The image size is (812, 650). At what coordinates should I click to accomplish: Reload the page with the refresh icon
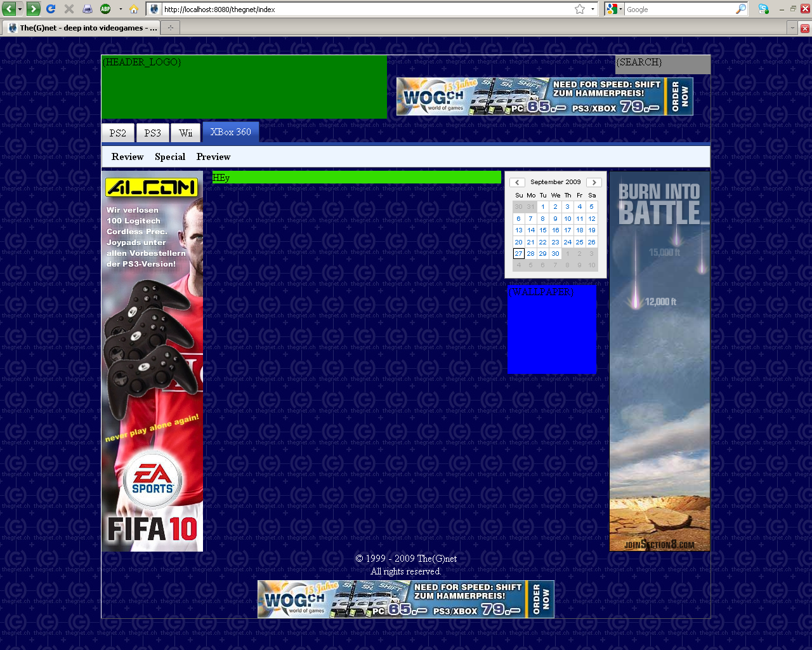(51, 9)
